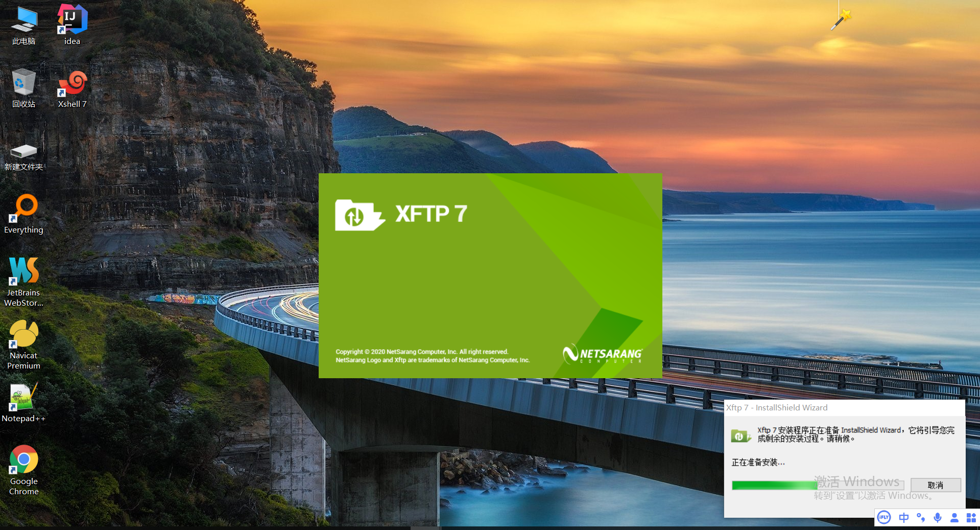Click the iFLY input method logo
Viewport: 980px width, 530px height.
(x=884, y=518)
